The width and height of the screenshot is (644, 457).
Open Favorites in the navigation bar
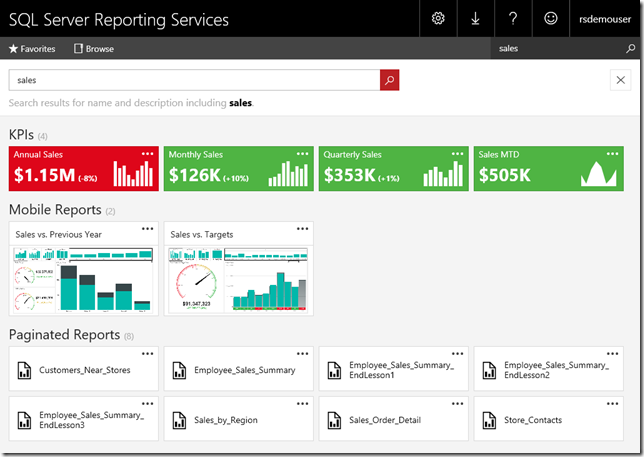32,48
